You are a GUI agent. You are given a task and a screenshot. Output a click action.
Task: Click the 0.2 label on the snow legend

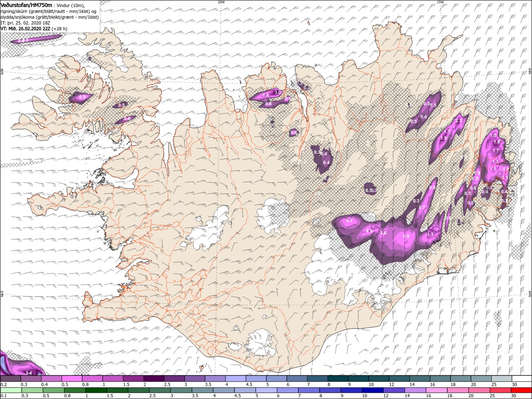[x=3, y=385]
